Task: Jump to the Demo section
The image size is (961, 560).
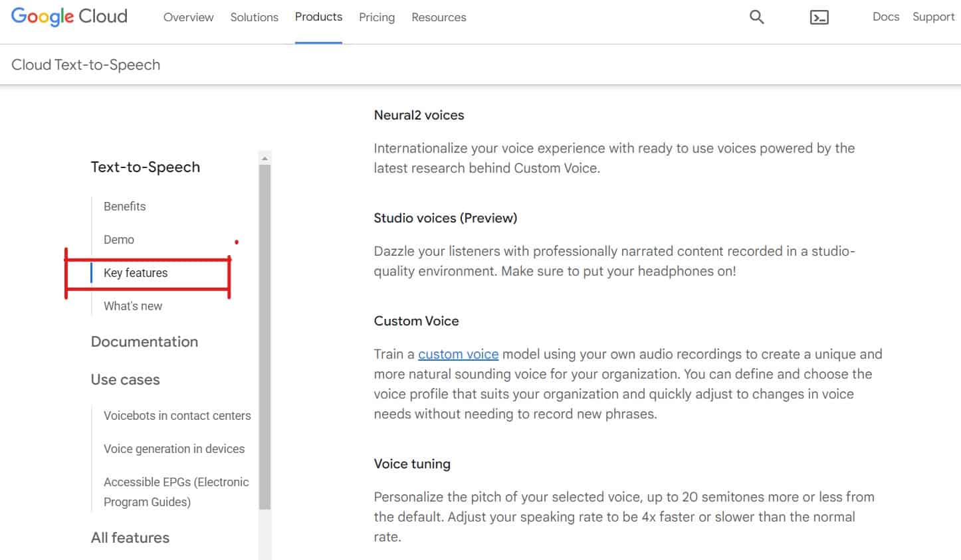Action: point(119,239)
